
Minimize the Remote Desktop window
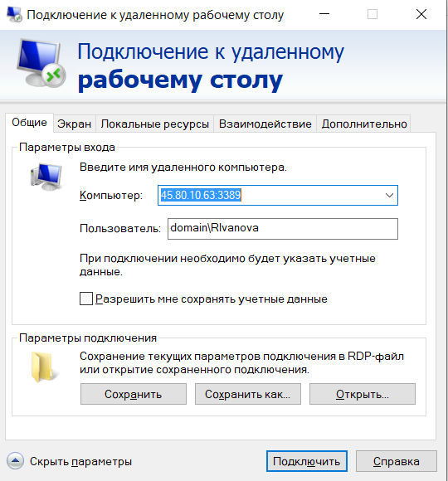324,14
